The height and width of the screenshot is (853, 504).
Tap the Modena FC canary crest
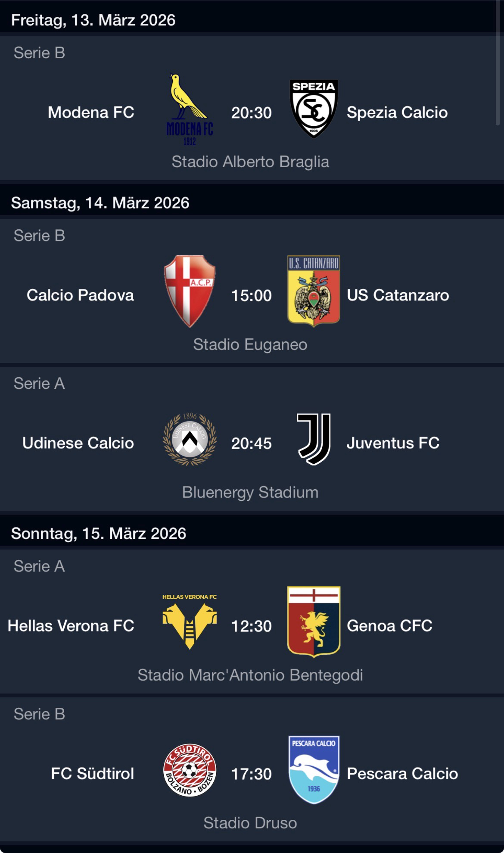pyautogui.click(x=190, y=110)
